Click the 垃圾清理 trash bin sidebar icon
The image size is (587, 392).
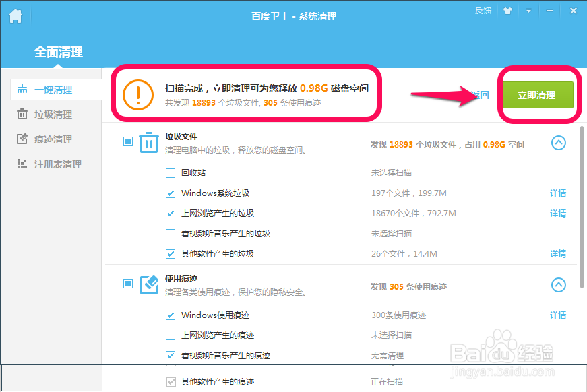22,114
